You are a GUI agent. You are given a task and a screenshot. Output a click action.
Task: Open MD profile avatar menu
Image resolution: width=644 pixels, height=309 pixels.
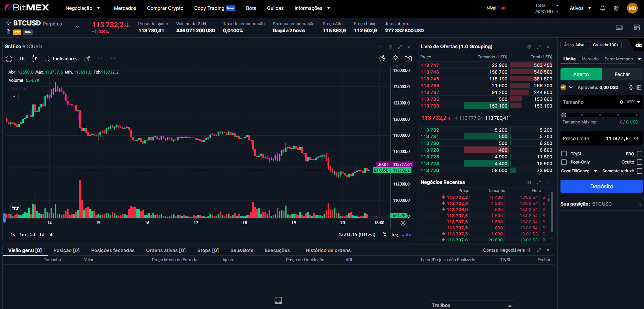point(632,8)
